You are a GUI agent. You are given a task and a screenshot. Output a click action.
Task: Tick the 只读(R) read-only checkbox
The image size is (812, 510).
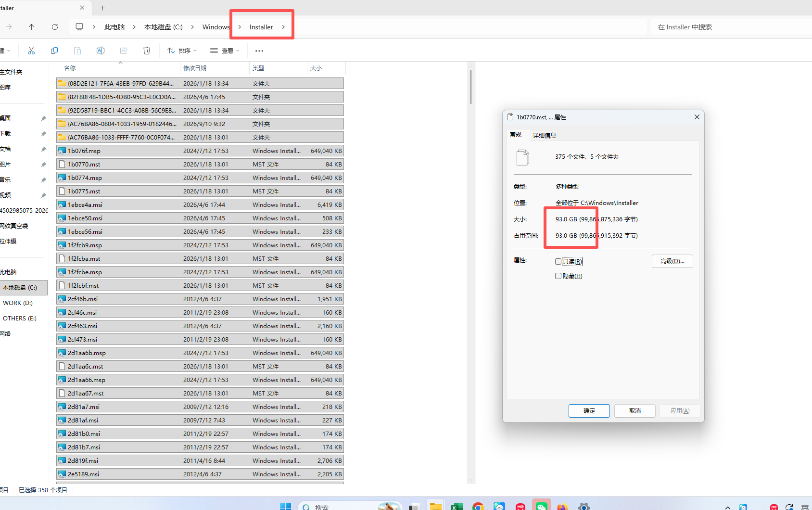point(558,262)
